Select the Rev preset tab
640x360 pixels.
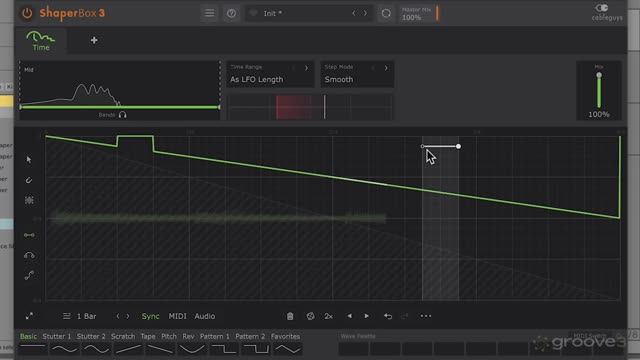point(188,336)
